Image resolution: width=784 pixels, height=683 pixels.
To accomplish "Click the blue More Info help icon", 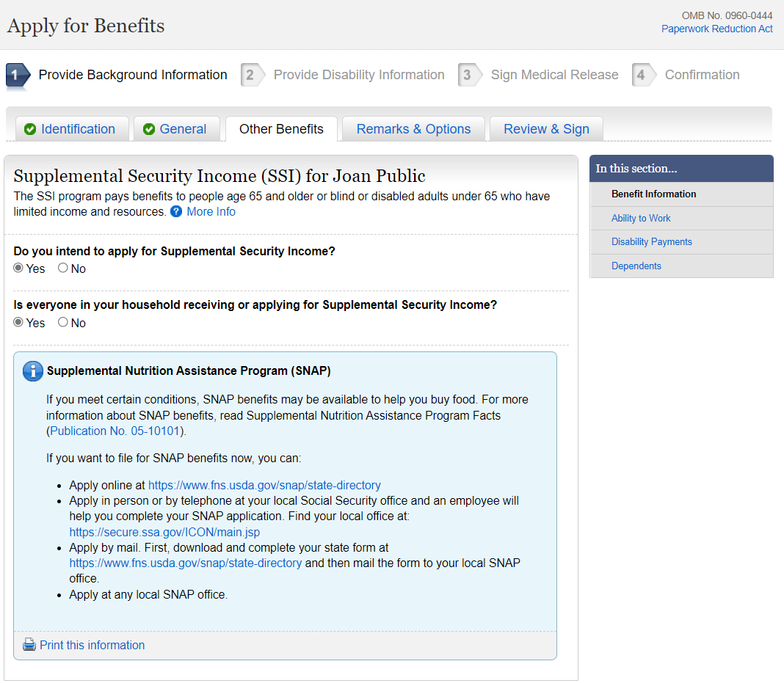I will click(x=176, y=212).
